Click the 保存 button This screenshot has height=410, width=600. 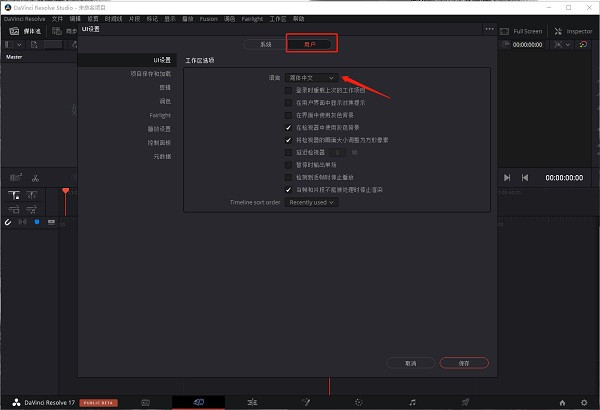[x=464, y=364]
